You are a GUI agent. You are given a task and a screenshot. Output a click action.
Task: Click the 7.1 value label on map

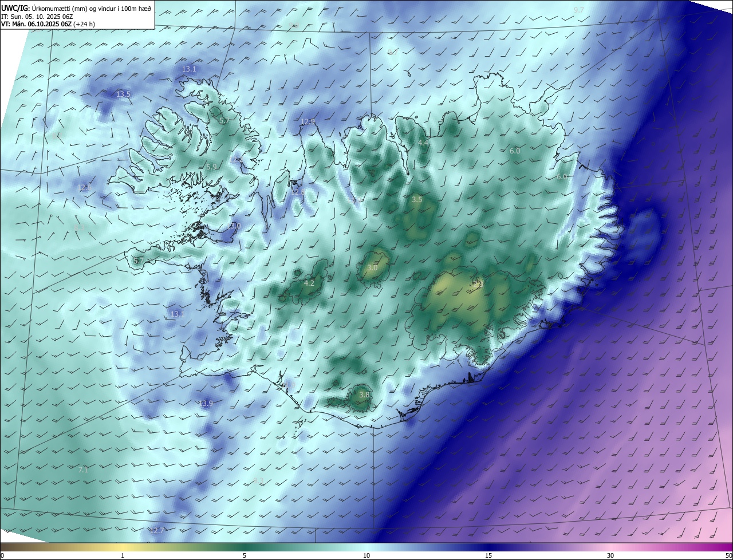[x=83, y=470]
